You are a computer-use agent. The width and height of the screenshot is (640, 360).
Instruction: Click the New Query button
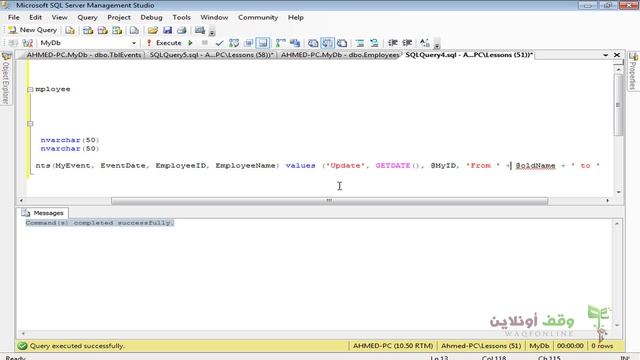[x=33, y=30]
